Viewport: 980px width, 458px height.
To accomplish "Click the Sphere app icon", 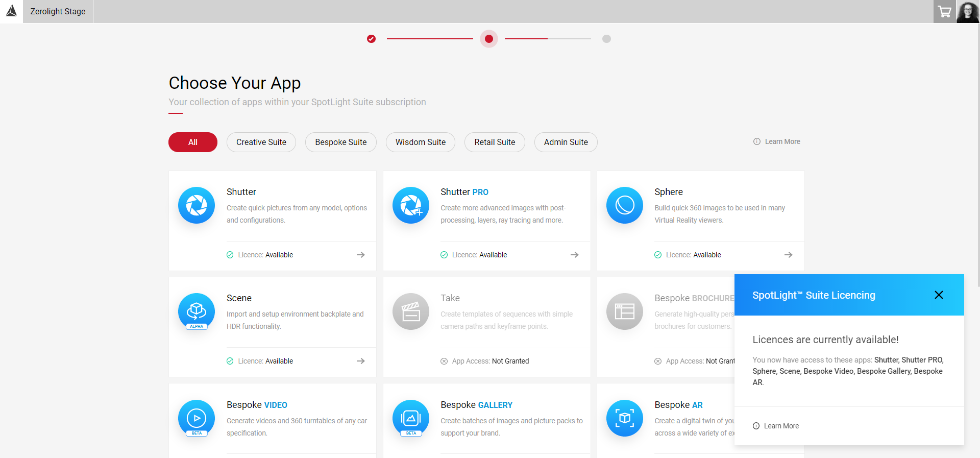I will click(x=625, y=205).
